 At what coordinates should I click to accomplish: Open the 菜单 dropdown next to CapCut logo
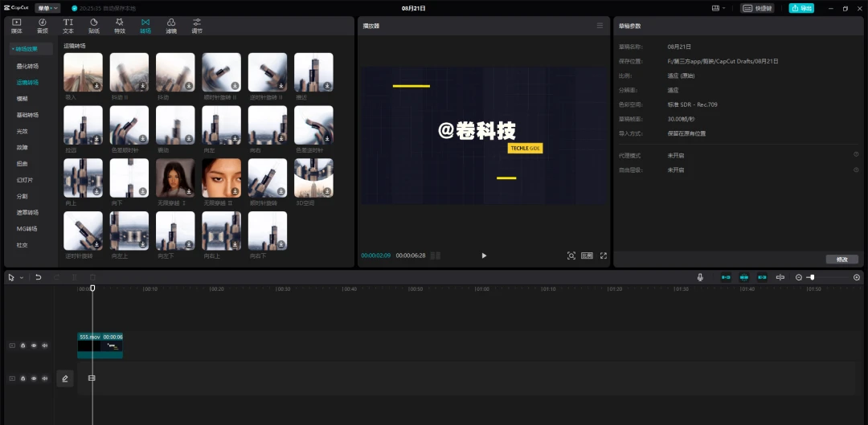[x=47, y=8]
